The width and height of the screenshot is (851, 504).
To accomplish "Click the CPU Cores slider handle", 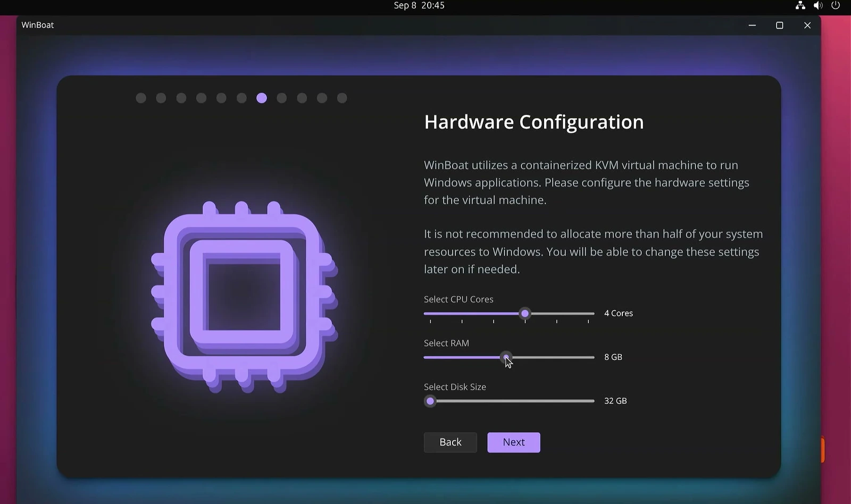I will (x=525, y=314).
